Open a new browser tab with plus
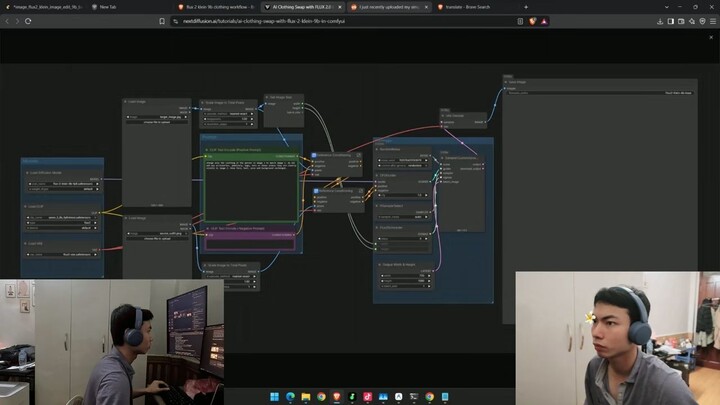This screenshot has height=405, width=720. (x=526, y=7)
